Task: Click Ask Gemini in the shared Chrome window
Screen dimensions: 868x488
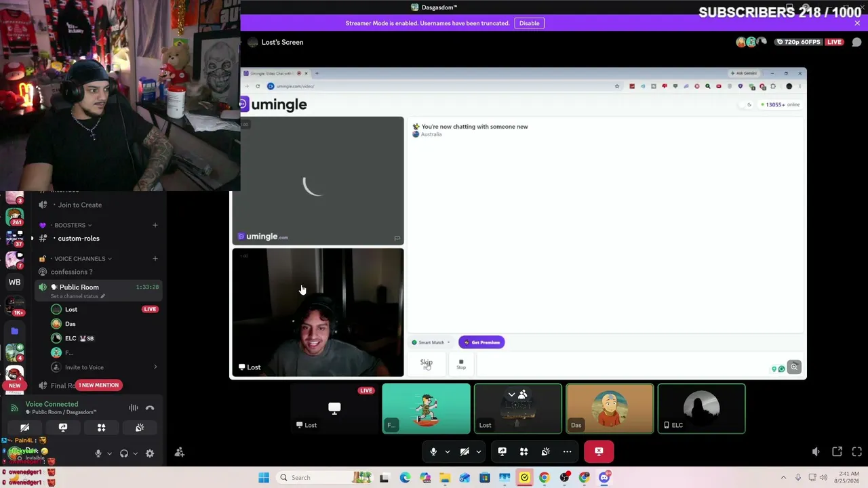Action: point(743,73)
